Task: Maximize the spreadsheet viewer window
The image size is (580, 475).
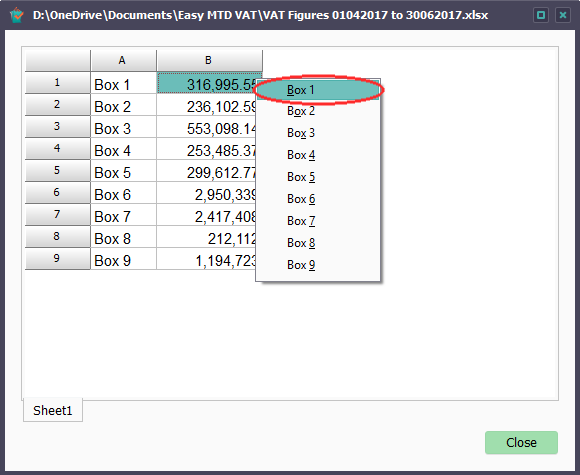Action: pos(541,15)
